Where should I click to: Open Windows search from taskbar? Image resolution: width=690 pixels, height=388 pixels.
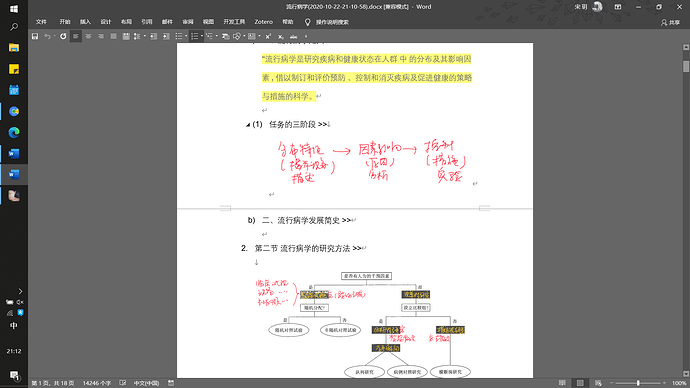click(14, 27)
